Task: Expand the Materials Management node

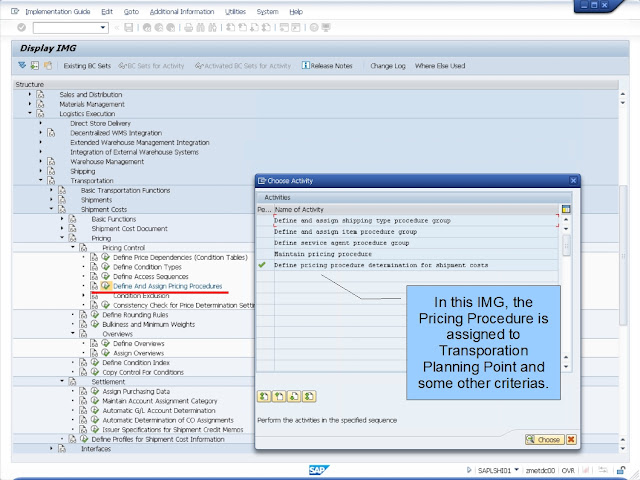Action: pos(30,104)
